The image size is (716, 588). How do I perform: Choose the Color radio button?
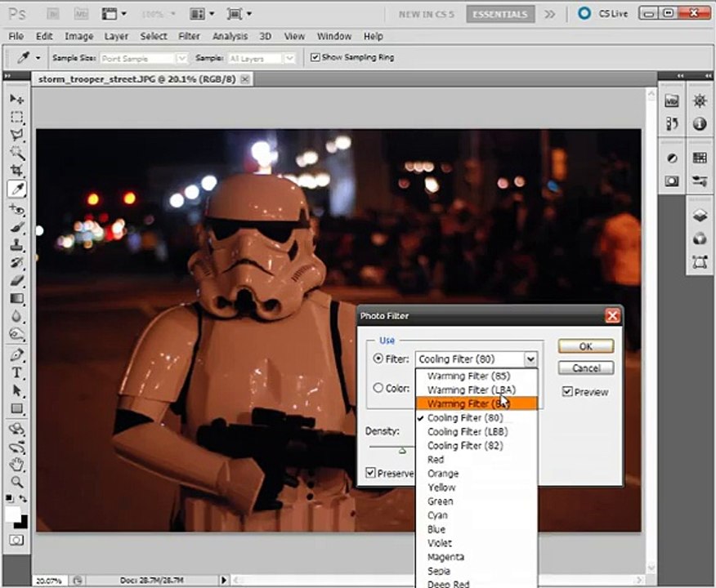coord(378,388)
